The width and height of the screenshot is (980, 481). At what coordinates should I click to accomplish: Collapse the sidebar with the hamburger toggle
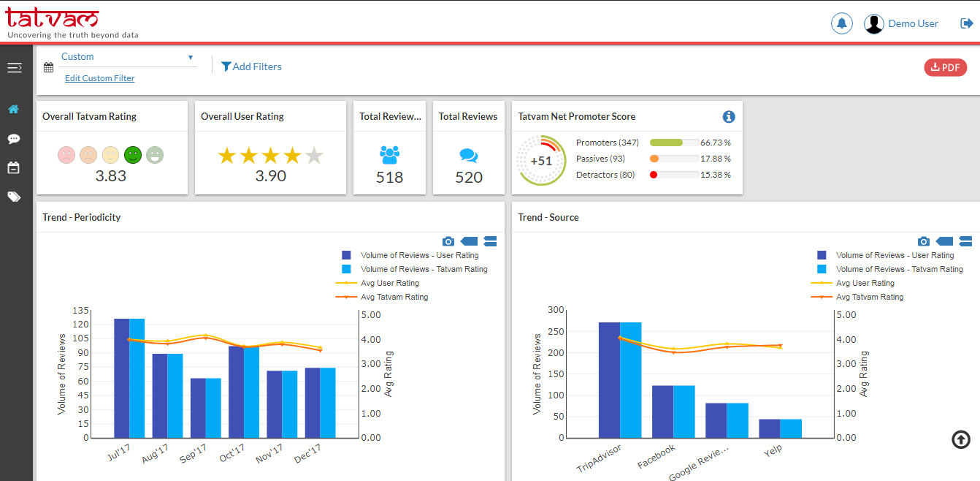[14, 67]
